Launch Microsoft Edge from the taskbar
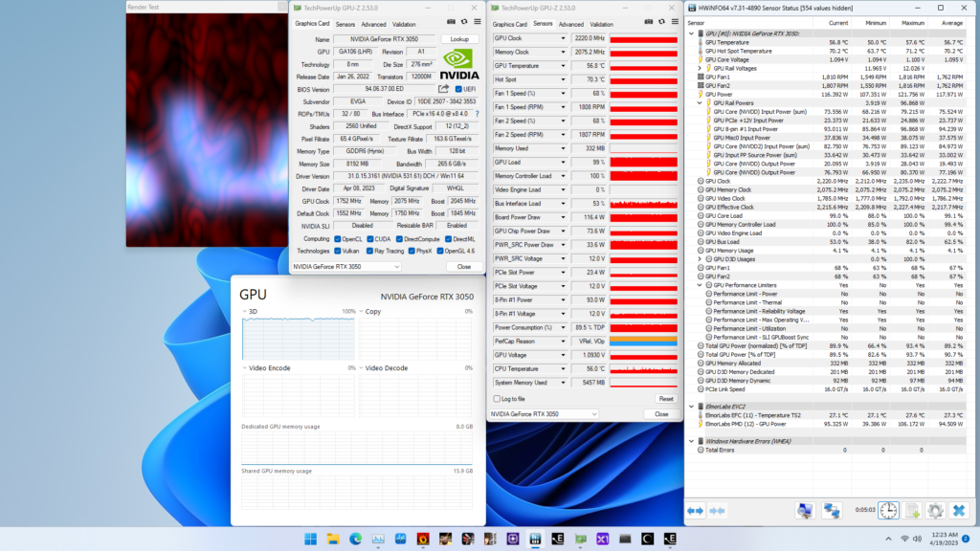This screenshot has height=551, width=980. point(356,539)
